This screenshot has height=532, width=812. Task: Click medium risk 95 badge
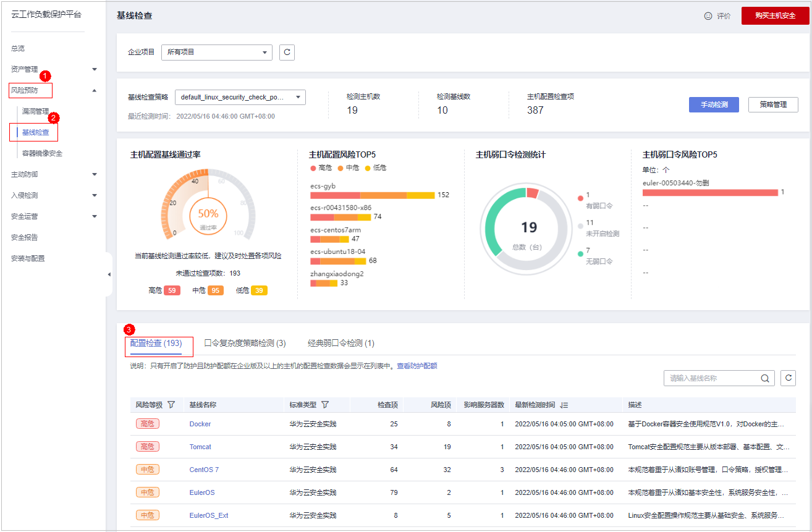216,290
